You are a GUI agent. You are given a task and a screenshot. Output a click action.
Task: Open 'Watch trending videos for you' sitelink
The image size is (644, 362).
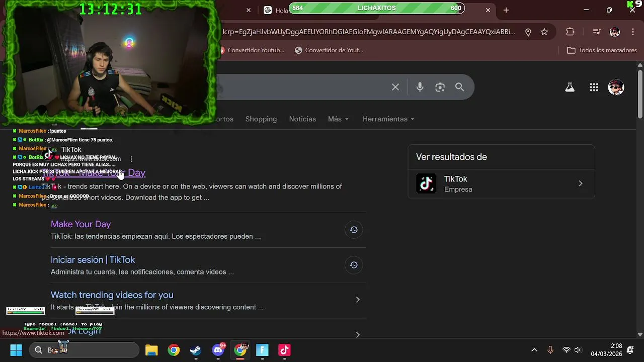click(112, 295)
